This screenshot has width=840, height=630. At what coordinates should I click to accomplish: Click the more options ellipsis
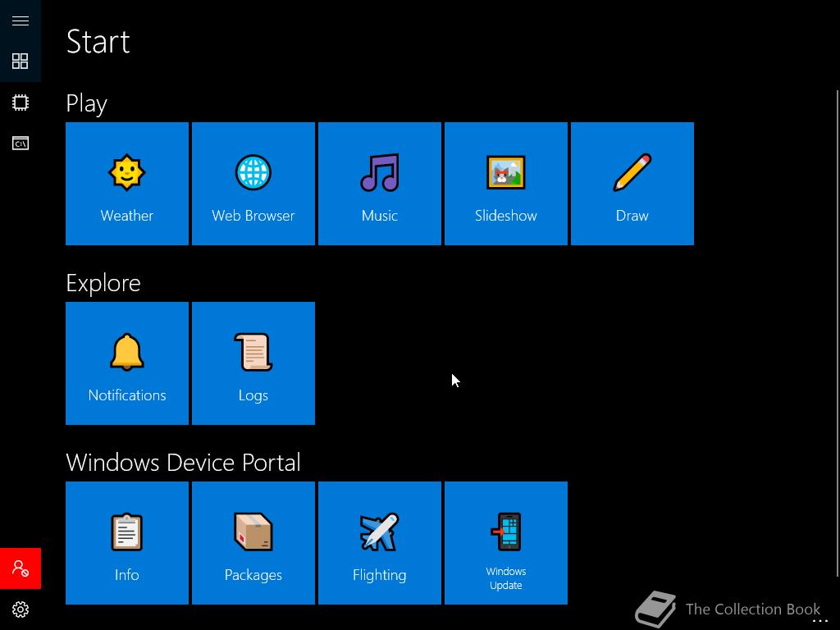coord(820,621)
